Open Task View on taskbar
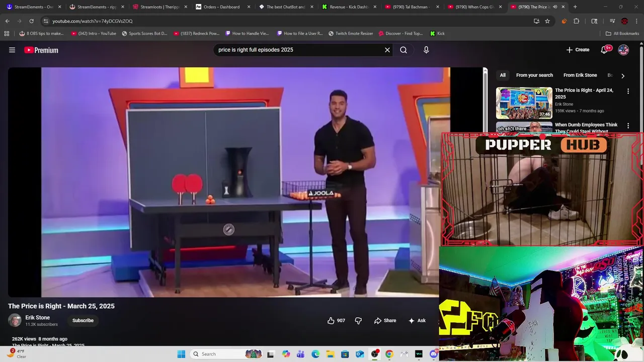This screenshot has width=644, height=362. [270, 354]
